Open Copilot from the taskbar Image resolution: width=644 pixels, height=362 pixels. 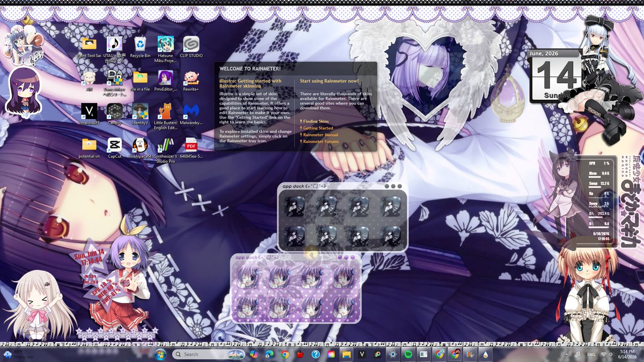coord(254,354)
